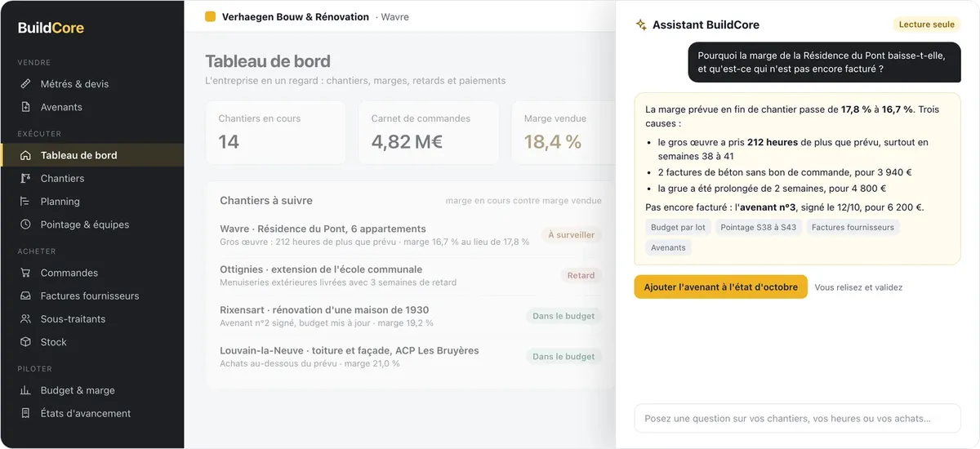980x449 pixels.
Task: Click the Chantiers à suivre section title
Action: [x=266, y=201]
